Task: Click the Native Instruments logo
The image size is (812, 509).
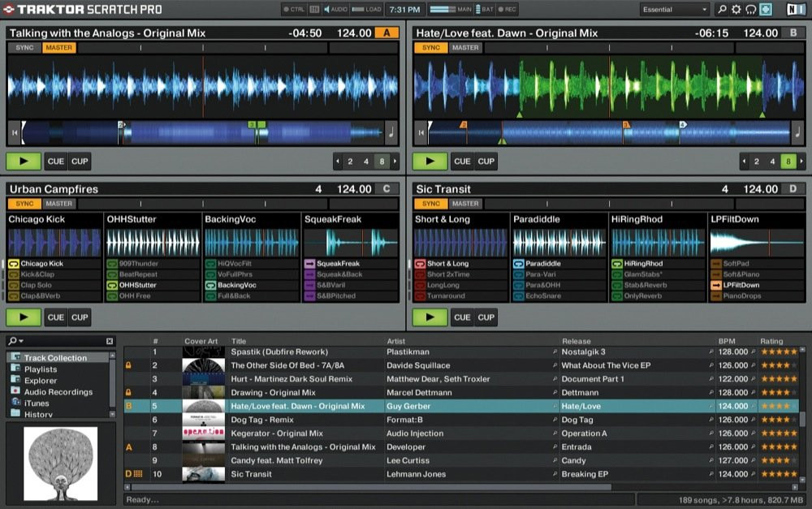Action: [x=797, y=9]
